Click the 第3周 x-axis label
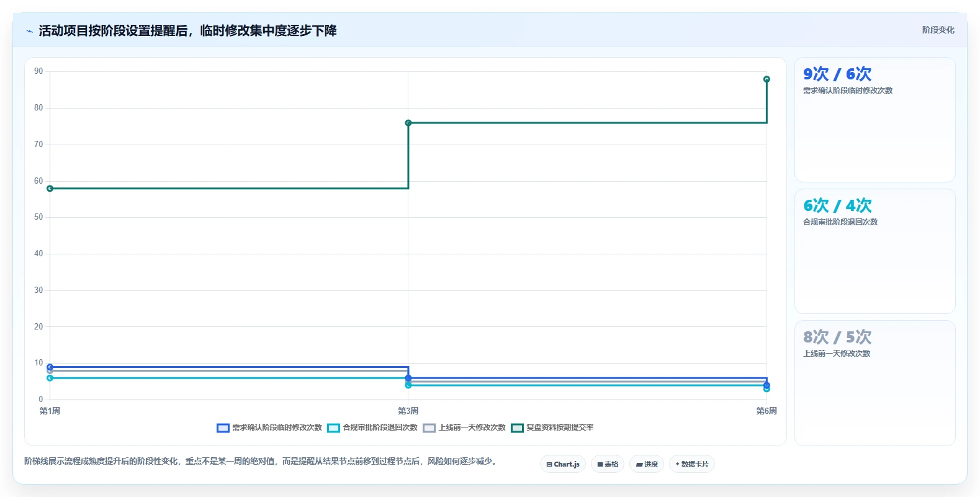980x497 pixels. [x=408, y=411]
